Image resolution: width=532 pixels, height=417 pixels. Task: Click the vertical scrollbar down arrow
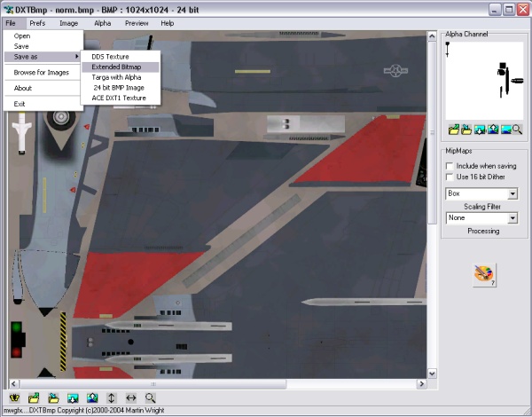click(x=433, y=374)
